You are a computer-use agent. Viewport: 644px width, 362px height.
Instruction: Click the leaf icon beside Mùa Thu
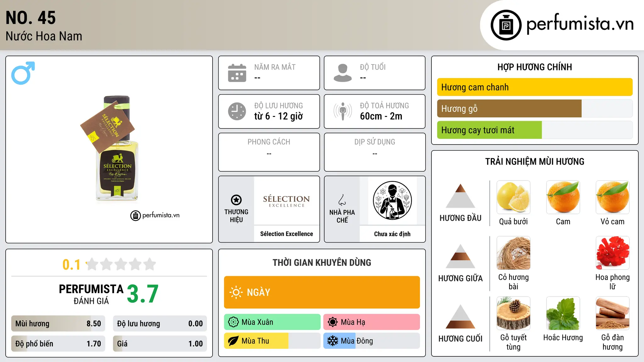233,341
